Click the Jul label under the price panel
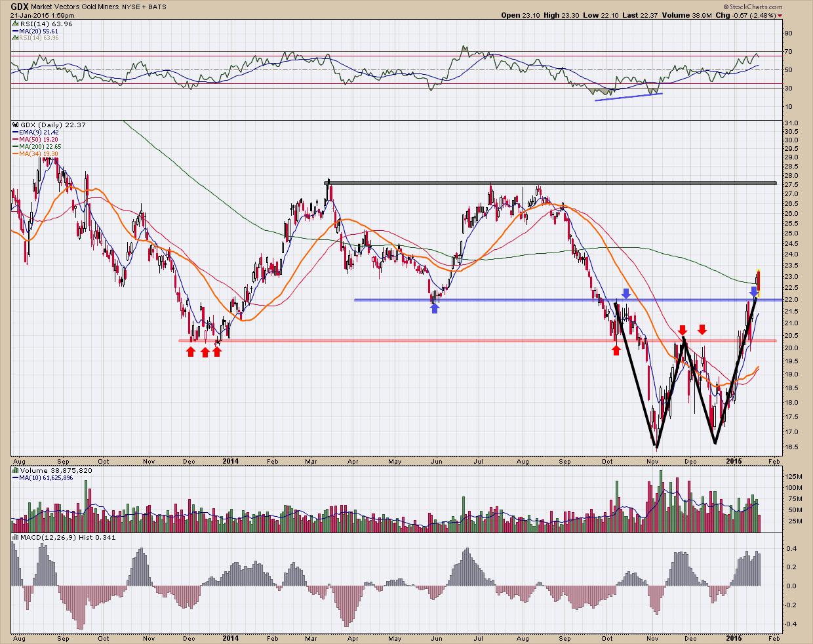This screenshot has height=644, width=813. pyautogui.click(x=479, y=462)
